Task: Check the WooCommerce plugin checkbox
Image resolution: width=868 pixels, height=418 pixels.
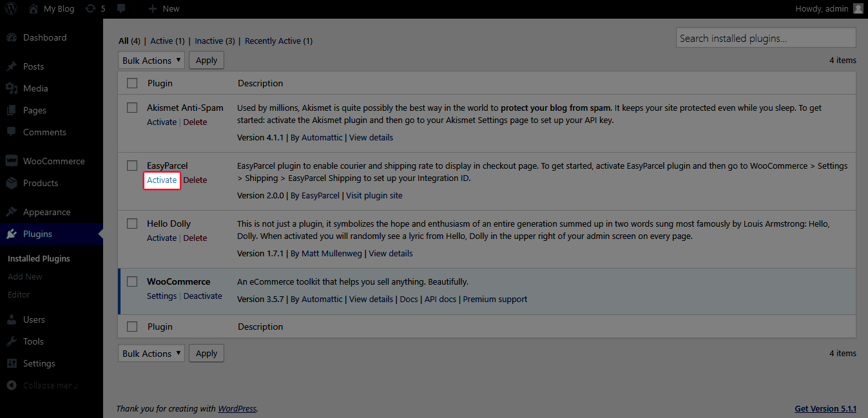Action: [x=132, y=281]
